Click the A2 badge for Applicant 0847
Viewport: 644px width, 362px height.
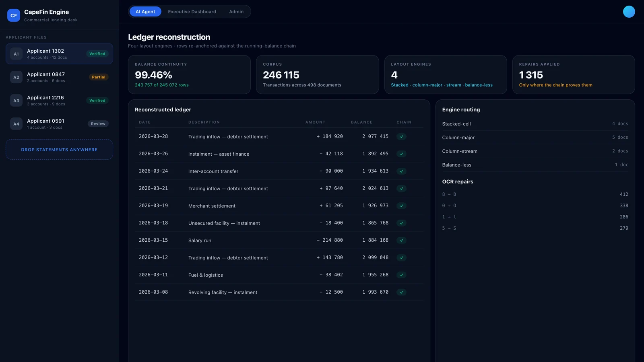(x=16, y=77)
